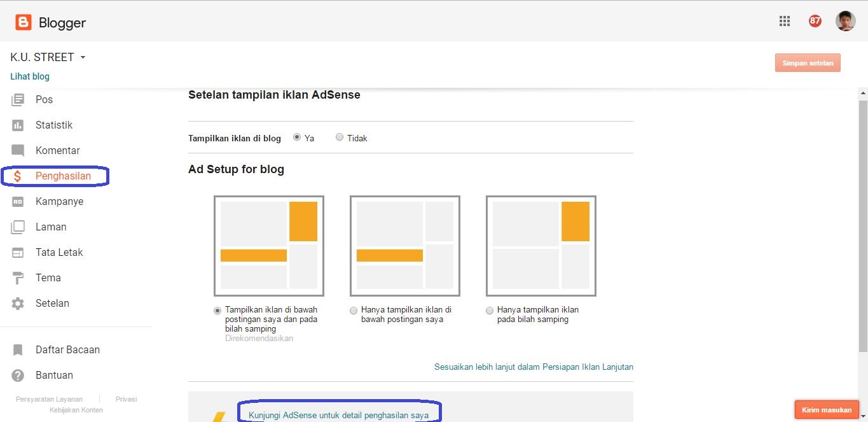868x422 pixels.
Task: Open Pos via its sidebar icon
Action: point(18,99)
